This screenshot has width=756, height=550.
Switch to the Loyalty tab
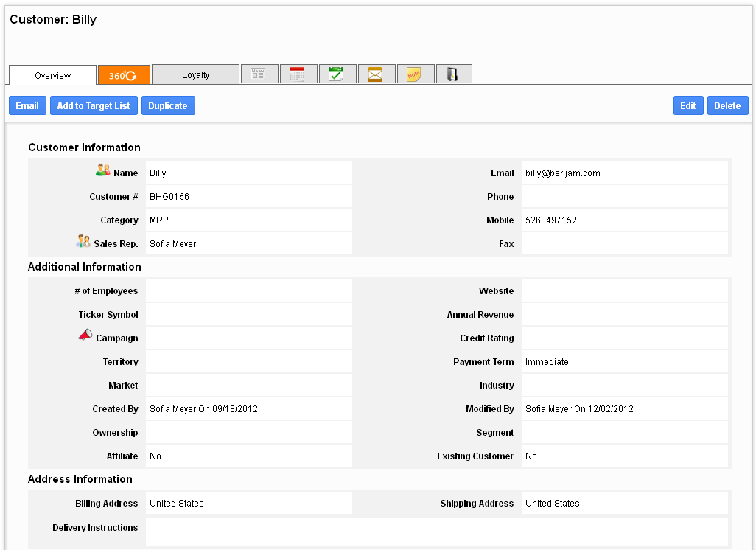(x=195, y=75)
